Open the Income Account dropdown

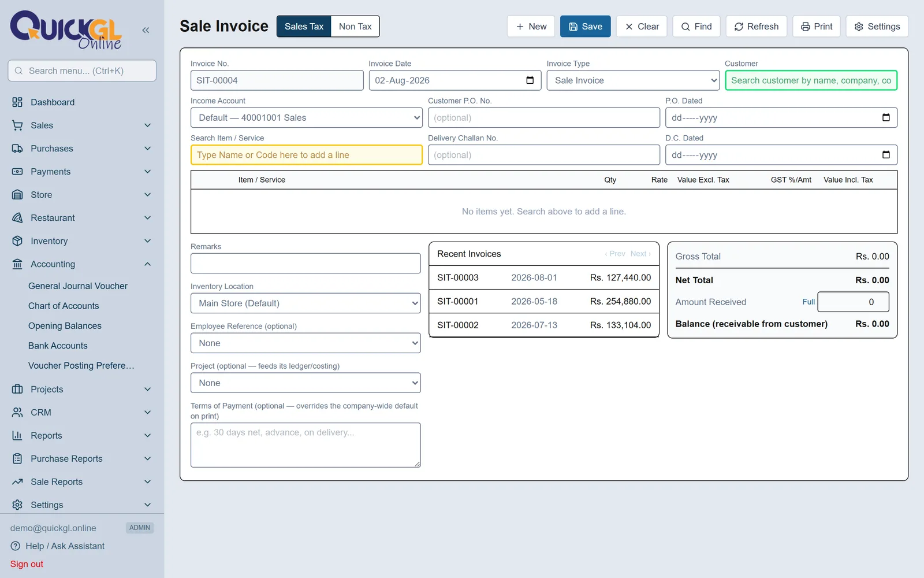click(x=307, y=117)
